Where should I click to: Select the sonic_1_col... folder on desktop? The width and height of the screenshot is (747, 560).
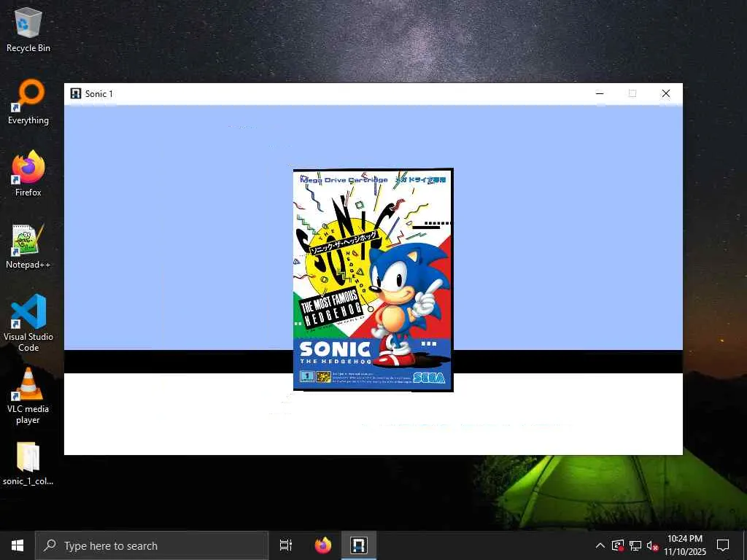(28, 464)
